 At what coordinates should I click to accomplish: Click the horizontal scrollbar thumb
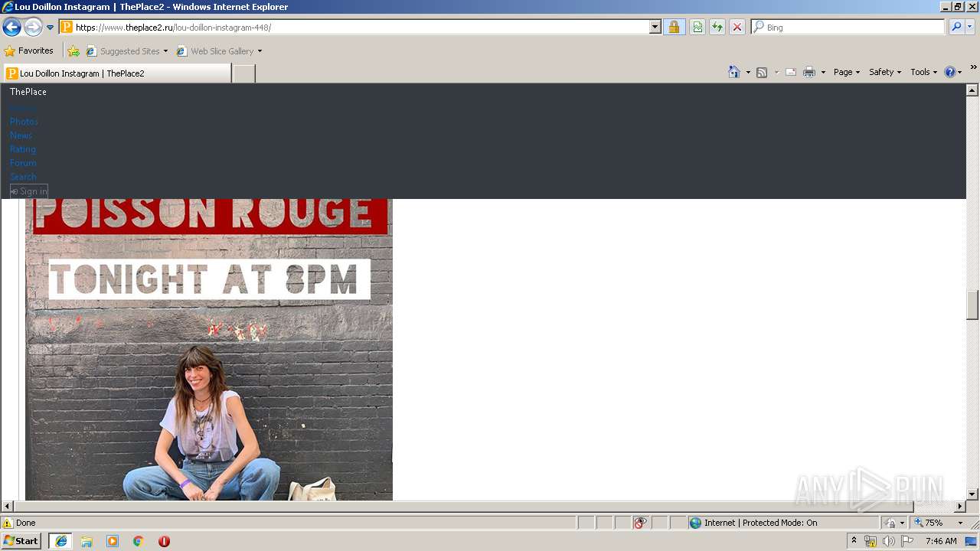pyautogui.click(x=464, y=507)
